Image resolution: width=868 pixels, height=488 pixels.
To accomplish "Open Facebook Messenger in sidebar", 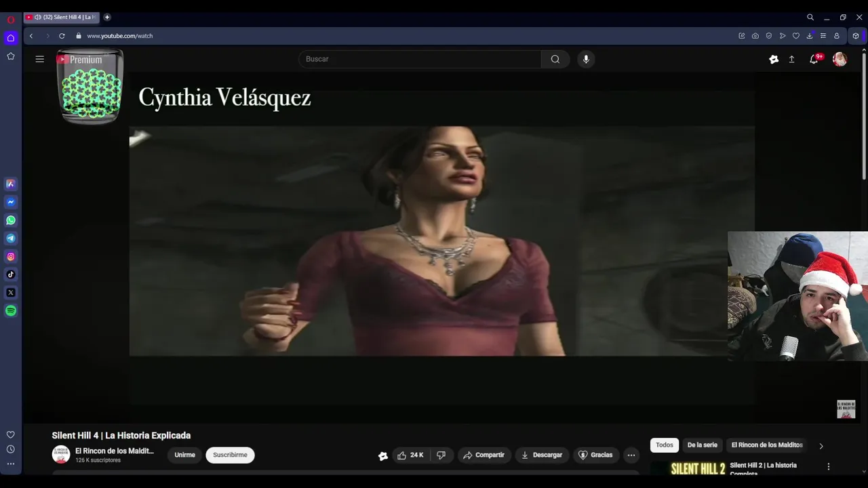I will pyautogui.click(x=11, y=202).
